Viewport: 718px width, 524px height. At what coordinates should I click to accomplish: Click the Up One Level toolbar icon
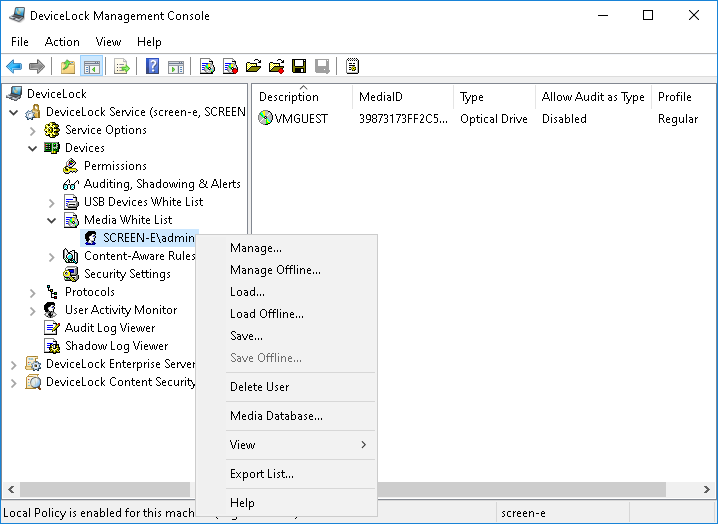click(x=67, y=67)
